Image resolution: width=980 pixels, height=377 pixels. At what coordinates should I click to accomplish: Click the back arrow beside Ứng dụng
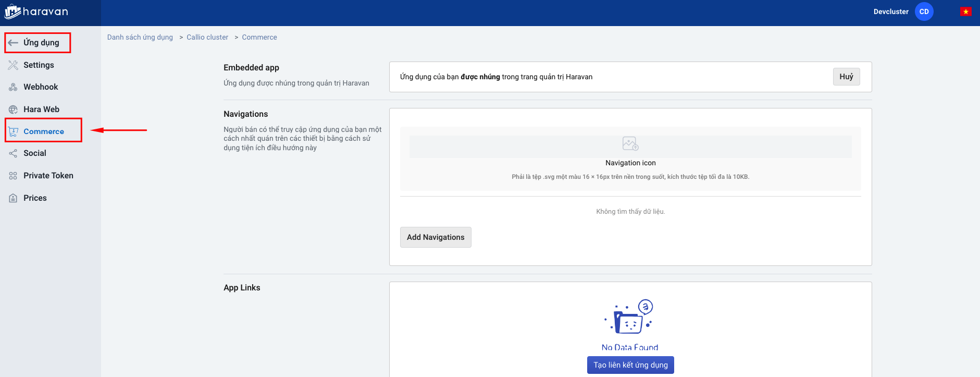[13, 43]
